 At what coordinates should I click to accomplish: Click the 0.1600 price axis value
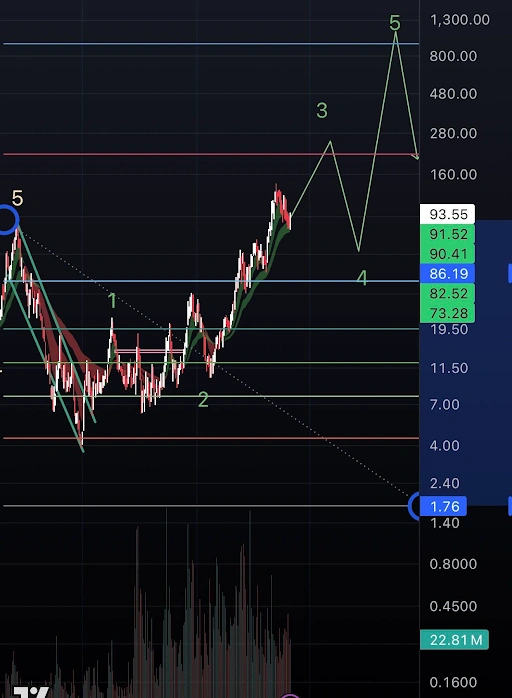pyautogui.click(x=453, y=682)
